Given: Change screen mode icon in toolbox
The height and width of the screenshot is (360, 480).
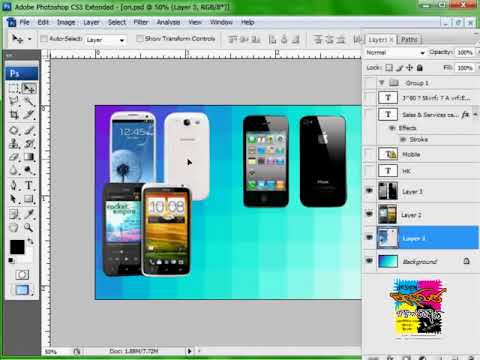Looking at the screenshot, I should tap(22, 290).
